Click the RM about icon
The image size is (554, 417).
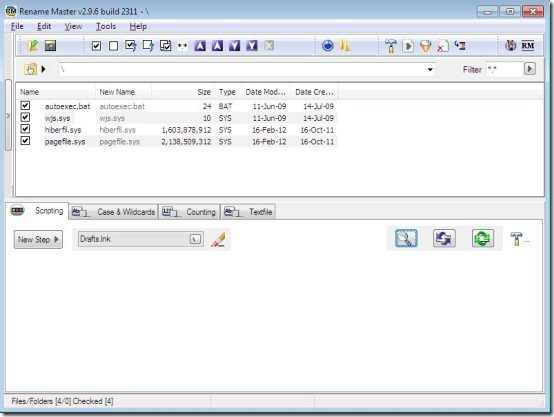coord(528,46)
